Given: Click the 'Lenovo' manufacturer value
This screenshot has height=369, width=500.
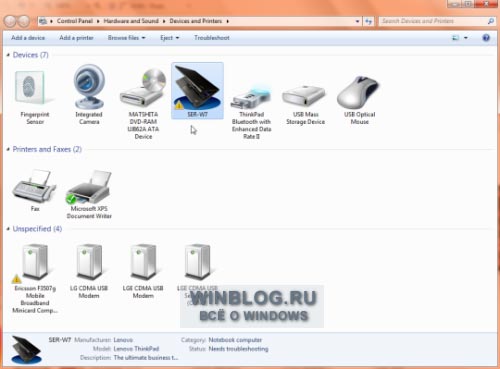Looking at the screenshot, I should coord(123,340).
